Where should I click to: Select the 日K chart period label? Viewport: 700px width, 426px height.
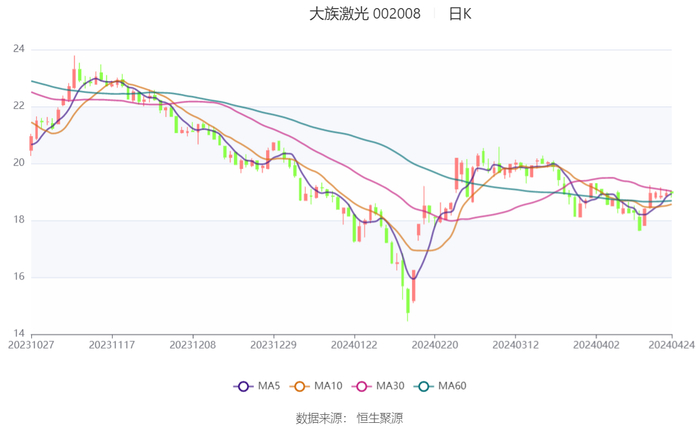point(460,14)
